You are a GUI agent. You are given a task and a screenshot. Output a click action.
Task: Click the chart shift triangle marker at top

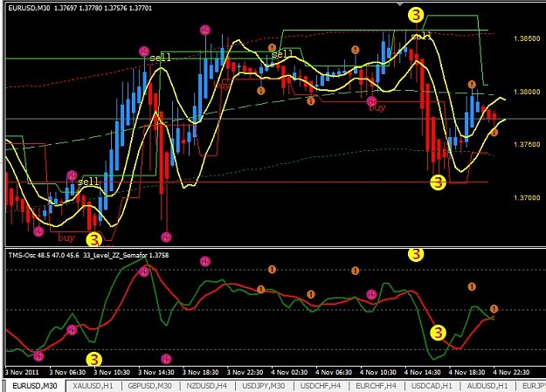click(x=401, y=3)
